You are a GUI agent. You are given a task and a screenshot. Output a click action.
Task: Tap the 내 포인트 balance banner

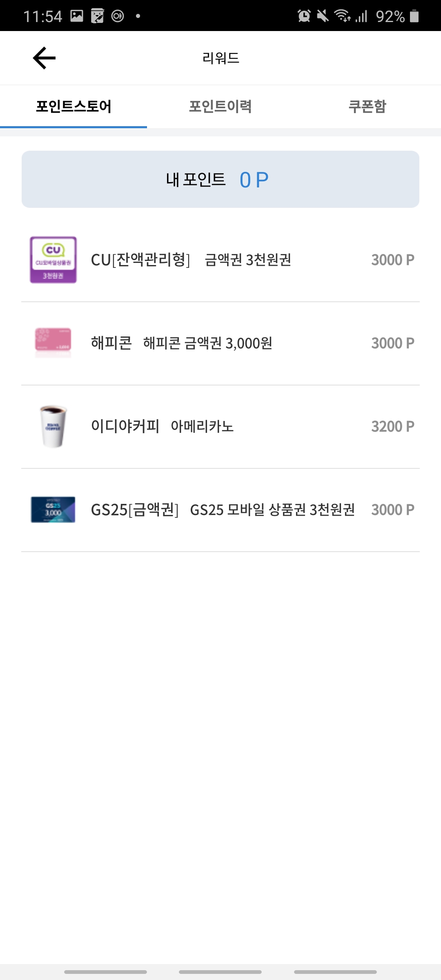tap(220, 179)
